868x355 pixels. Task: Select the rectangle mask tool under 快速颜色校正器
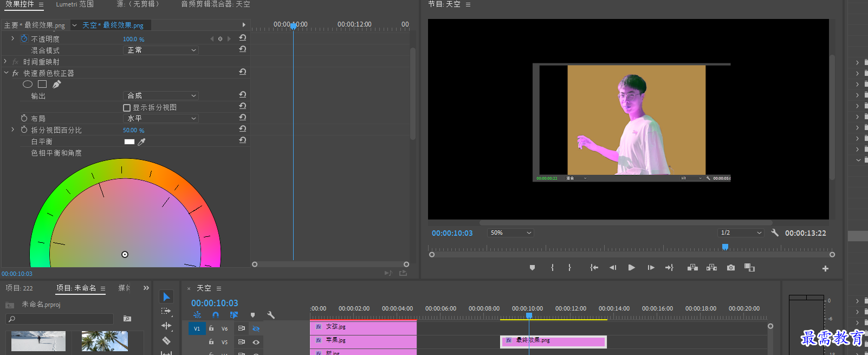point(42,84)
